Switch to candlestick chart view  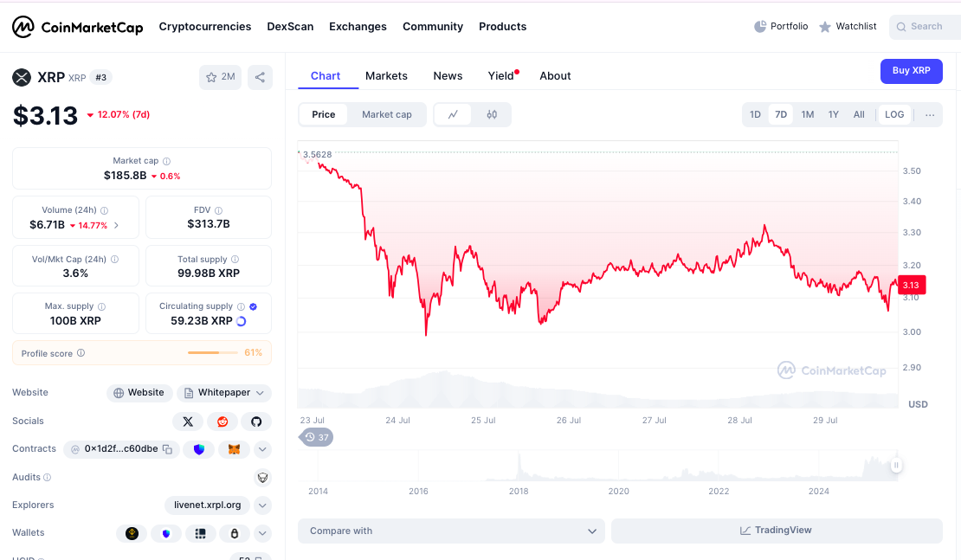492,114
